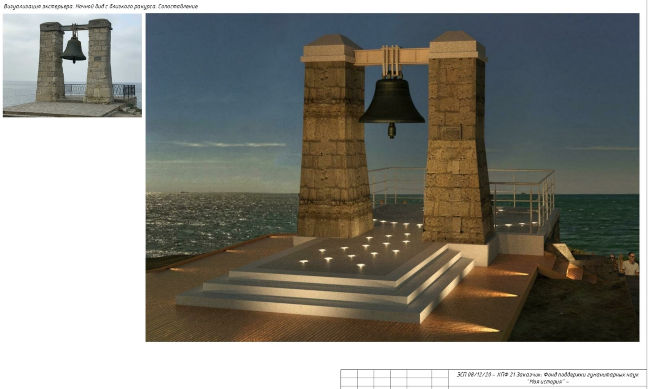Click the bell clapper under the large bell

click(392, 130)
